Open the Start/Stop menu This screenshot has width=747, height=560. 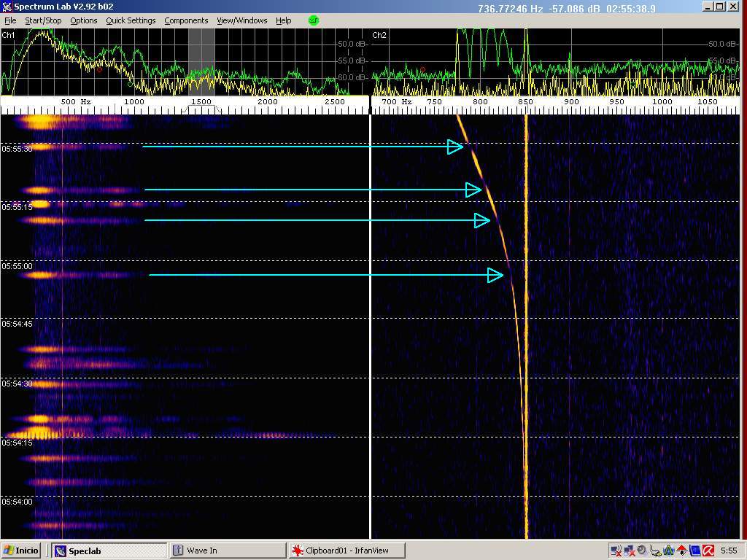pyautogui.click(x=43, y=20)
